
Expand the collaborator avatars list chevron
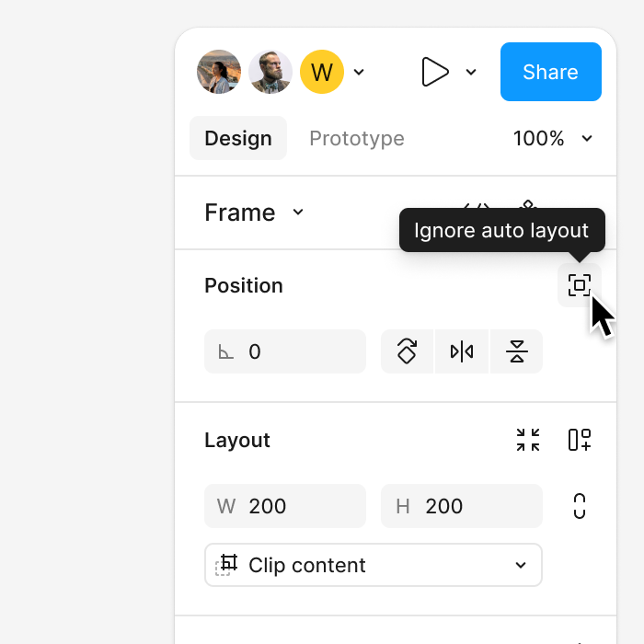[359, 73]
